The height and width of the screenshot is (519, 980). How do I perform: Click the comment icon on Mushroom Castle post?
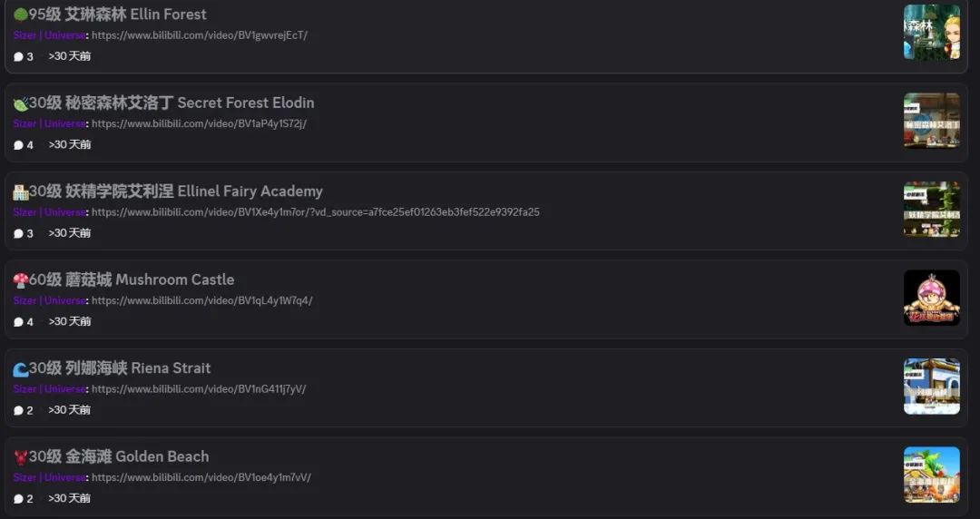coord(18,322)
